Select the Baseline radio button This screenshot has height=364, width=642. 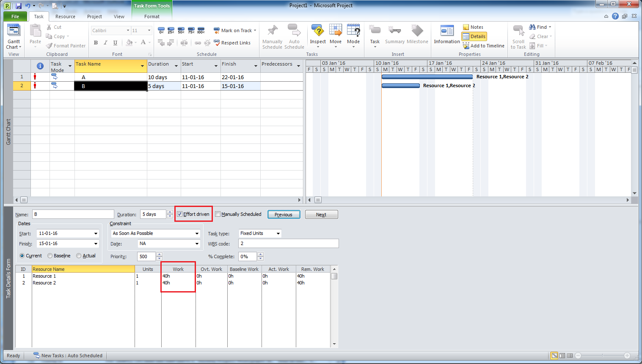point(50,256)
